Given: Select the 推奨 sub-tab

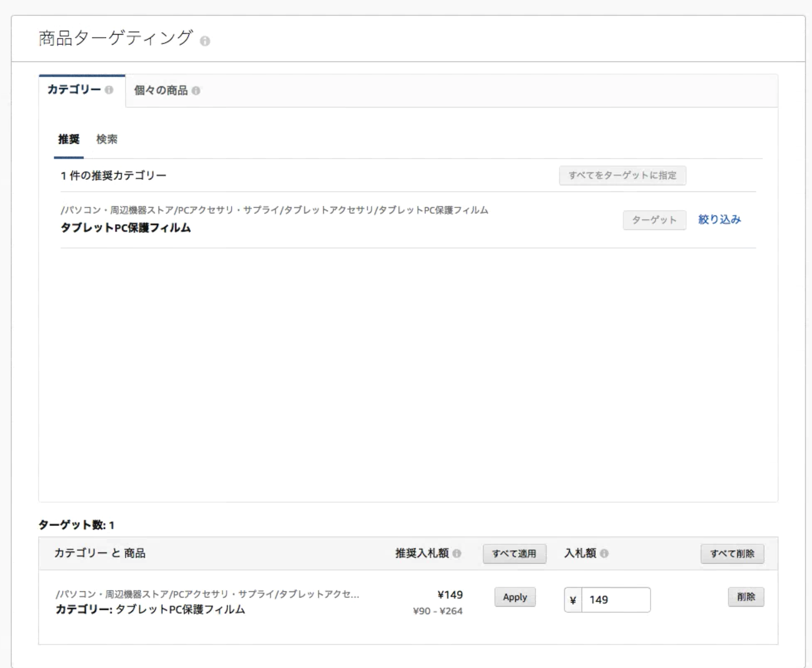Looking at the screenshot, I should 69,139.
